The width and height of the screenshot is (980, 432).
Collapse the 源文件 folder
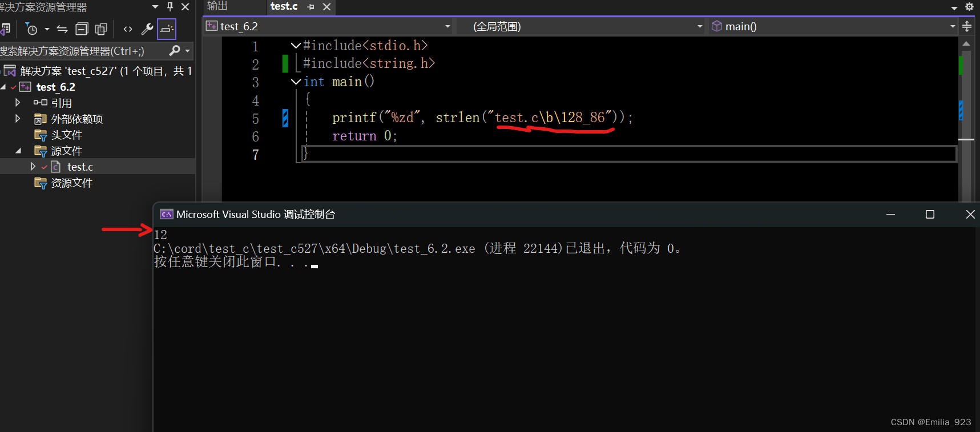tap(18, 151)
